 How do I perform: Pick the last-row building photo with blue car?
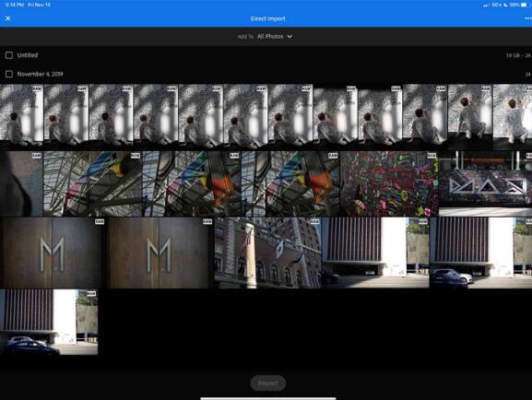(49, 322)
